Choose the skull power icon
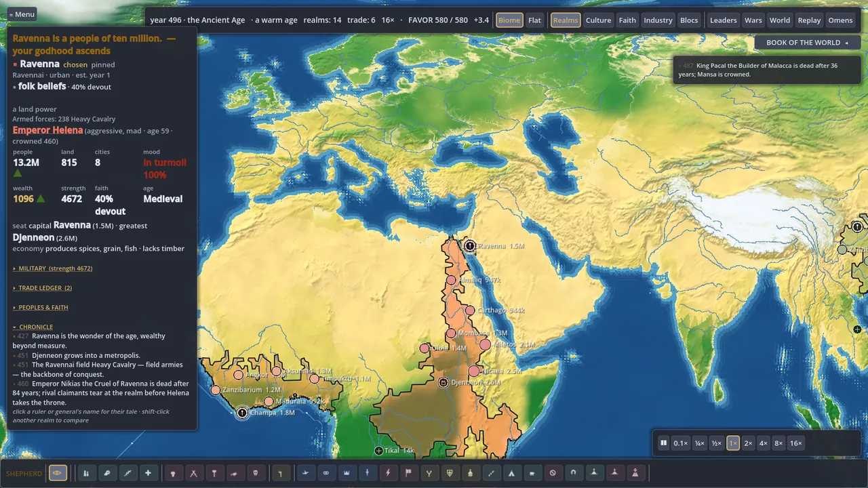The width and height of the screenshot is (868, 488). click(x=256, y=473)
